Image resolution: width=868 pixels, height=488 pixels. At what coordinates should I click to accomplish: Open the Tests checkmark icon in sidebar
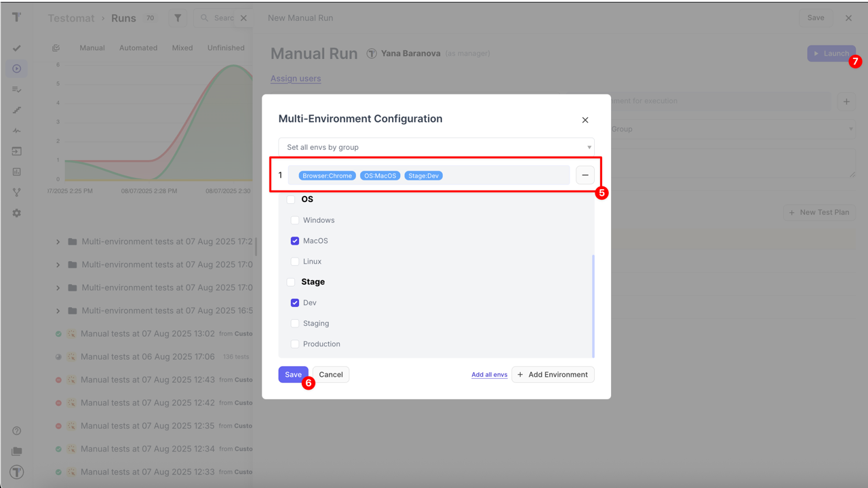pos(17,48)
